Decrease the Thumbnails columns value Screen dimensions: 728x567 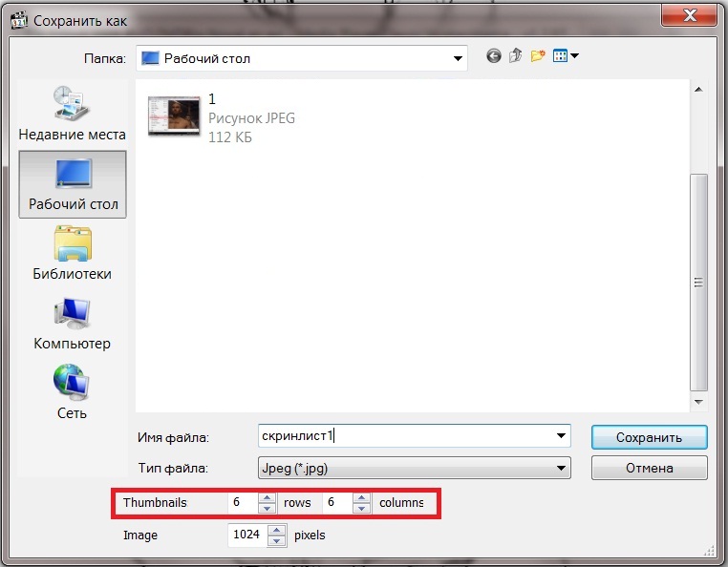(361, 508)
